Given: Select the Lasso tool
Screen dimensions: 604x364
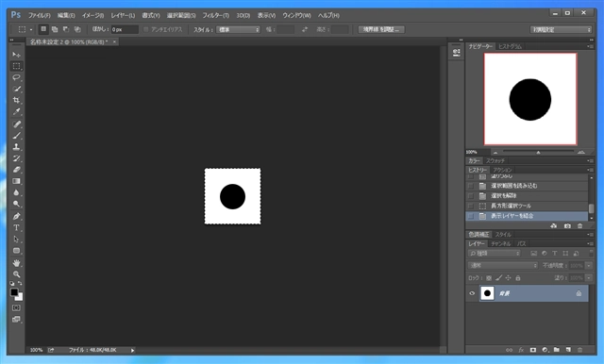Looking at the screenshot, I should coord(16,77).
